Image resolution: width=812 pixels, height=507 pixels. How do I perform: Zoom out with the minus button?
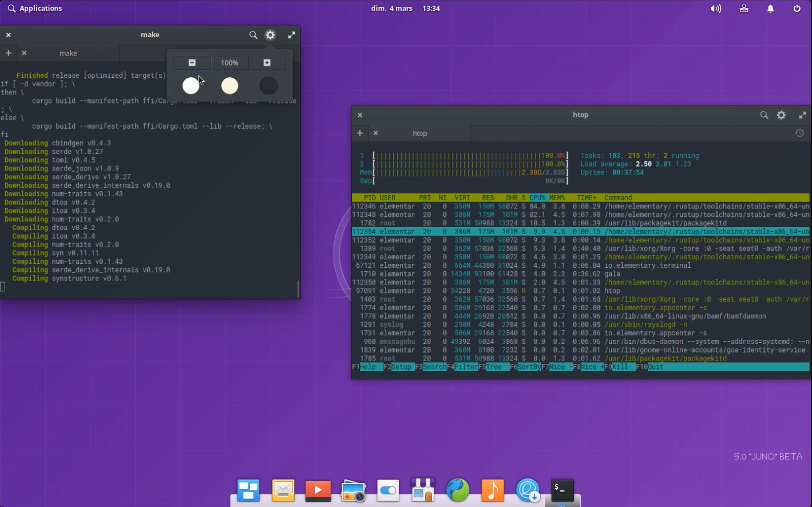[192, 62]
